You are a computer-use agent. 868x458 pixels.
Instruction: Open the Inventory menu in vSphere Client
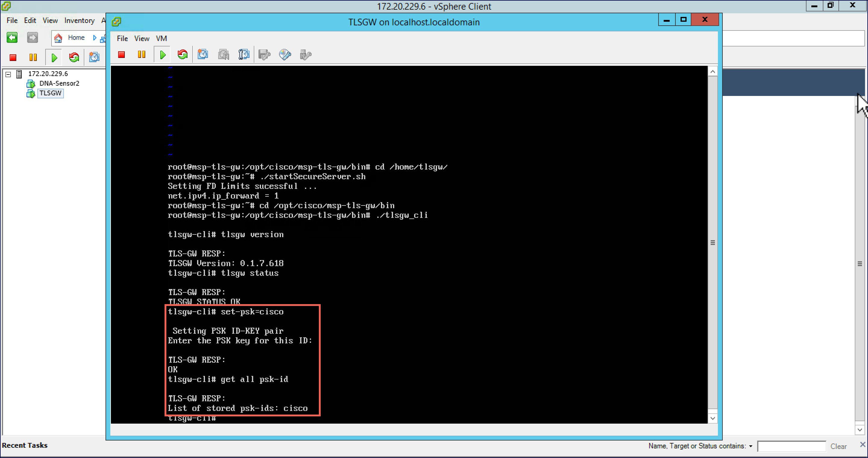[79, 21]
